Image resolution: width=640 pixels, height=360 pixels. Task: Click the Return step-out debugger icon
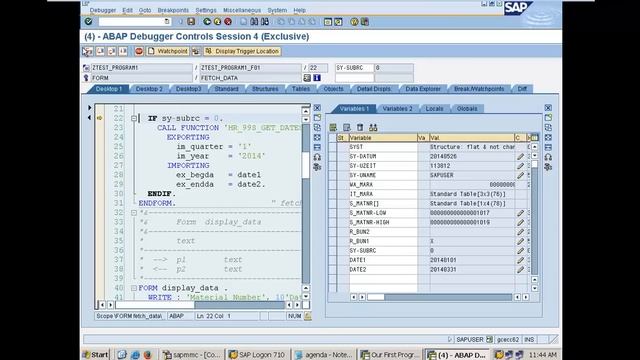tap(111, 51)
